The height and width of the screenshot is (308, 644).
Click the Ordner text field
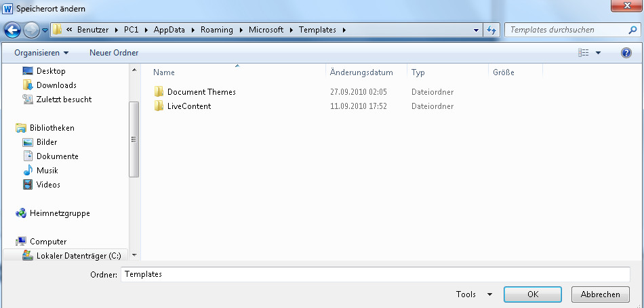pos(376,274)
